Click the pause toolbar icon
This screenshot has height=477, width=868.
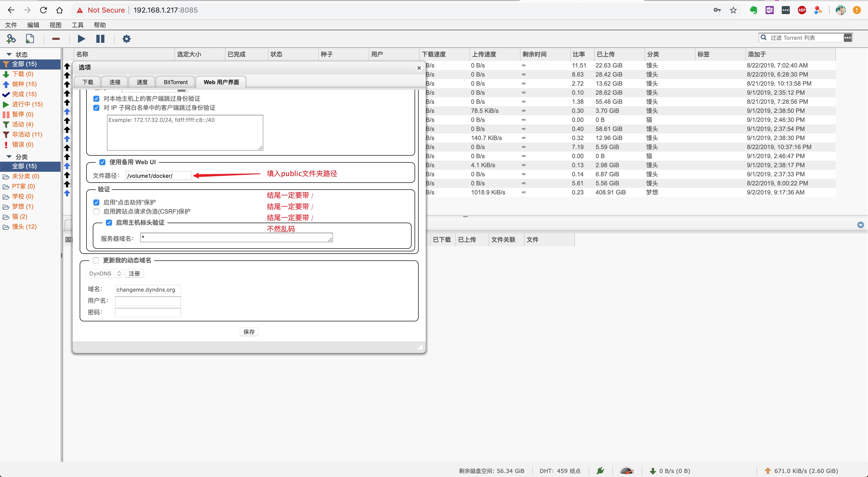point(100,39)
